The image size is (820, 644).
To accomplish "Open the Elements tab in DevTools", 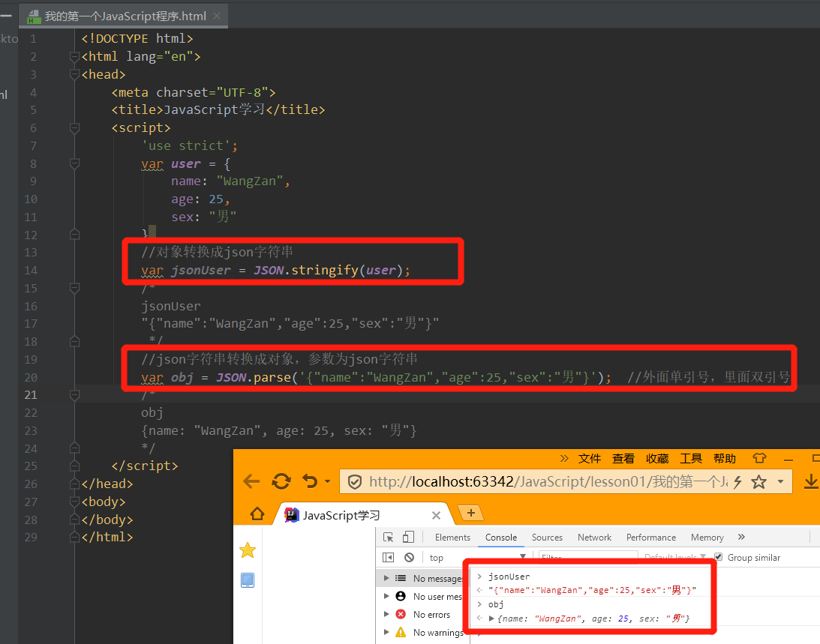I will pos(452,538).
